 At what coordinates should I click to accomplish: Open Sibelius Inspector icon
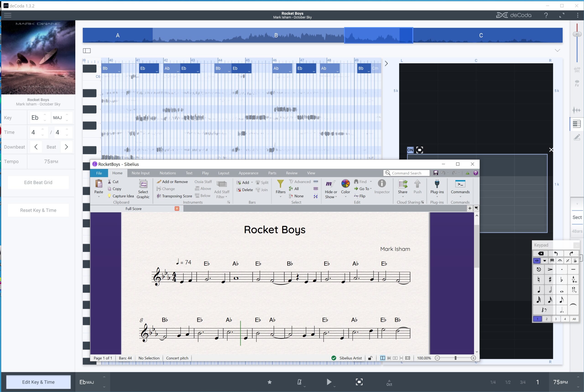pyautogui.click(x=382, y=184)
